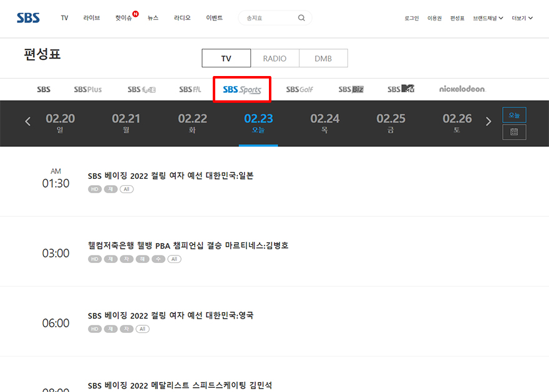This screenshot has width=549, height=392.
Task: Click the 편성표 header link
Action: (x=457, y=18)
